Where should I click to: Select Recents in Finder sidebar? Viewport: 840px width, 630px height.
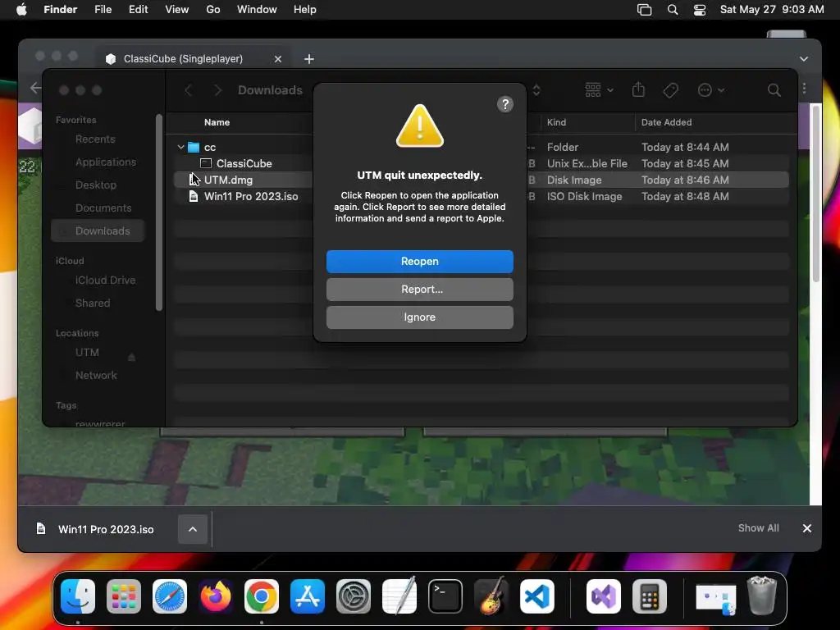[x=95, y=139]
